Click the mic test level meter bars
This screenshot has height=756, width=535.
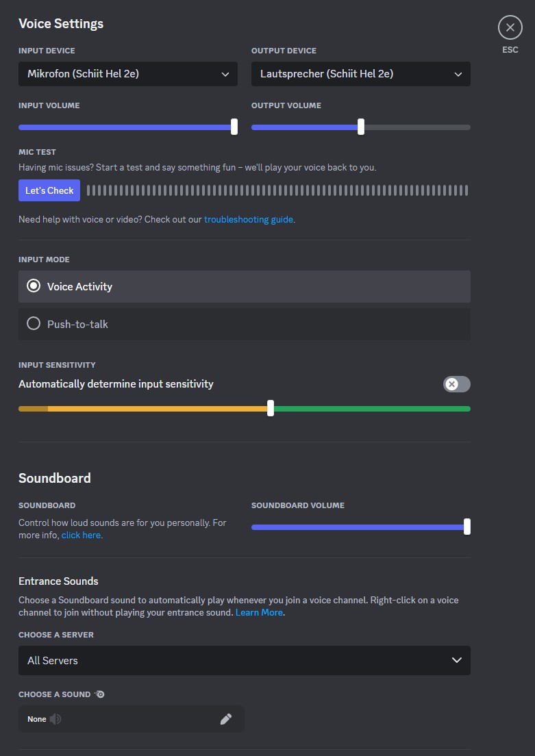[x=277, y=190]
